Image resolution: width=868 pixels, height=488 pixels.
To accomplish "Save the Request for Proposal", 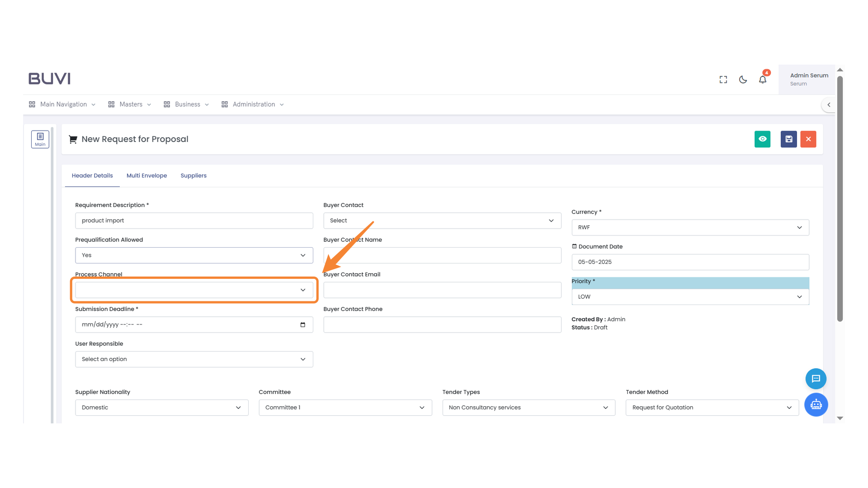I will coord(788,139).
